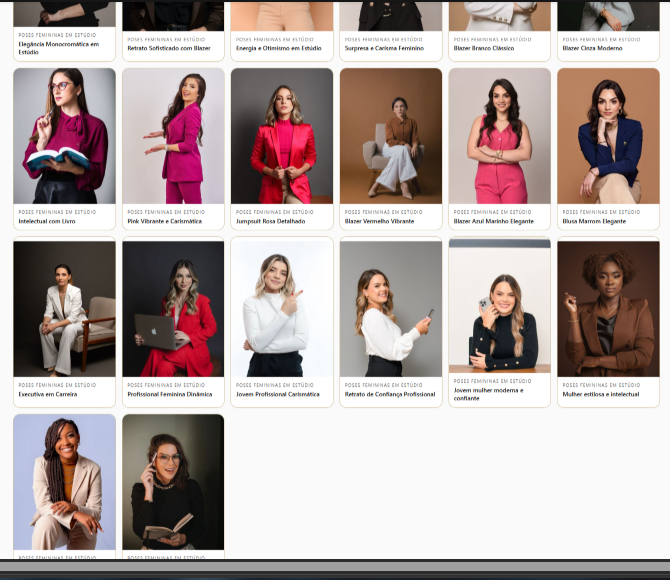Image resolution: width=670 pixels, height=580 pixels.
Task: Open the 'Surpresa e Carisma Feminino' title
Action: [384, 48]
